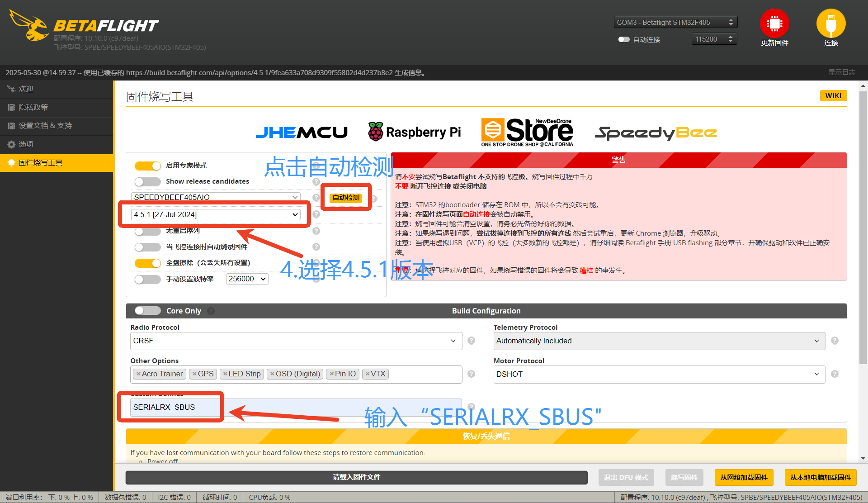Select the 固件烧写工具 firmware flasher tab
The width and height of the screenshot is (868, 503).
click(57, 163)
